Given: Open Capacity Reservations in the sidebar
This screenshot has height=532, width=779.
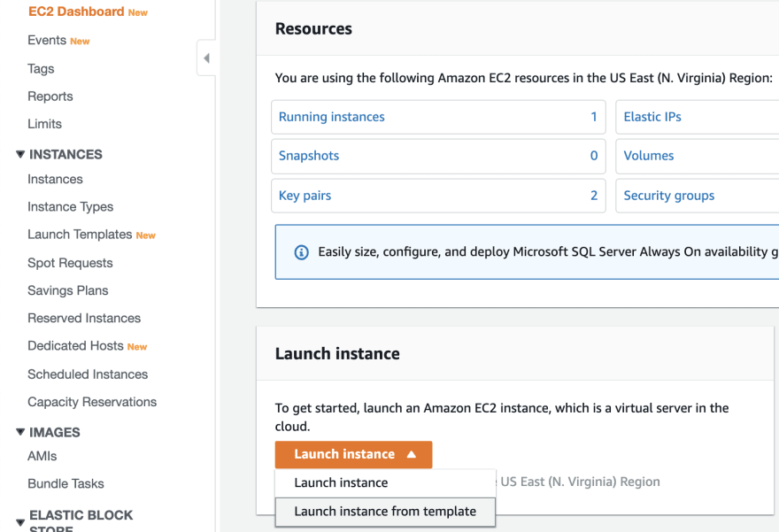Looking at the screenshot, I should pos(92,402).
